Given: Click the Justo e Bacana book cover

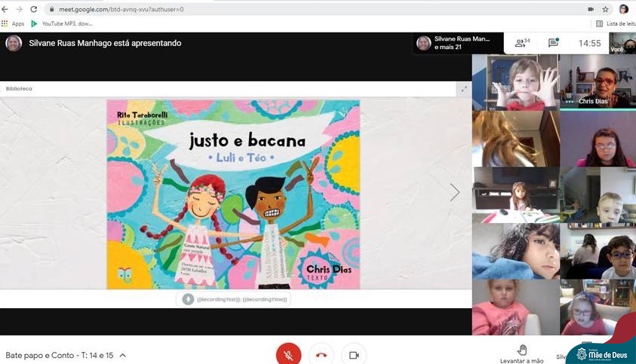Looking at the screenshot, I should click(233, 194).
